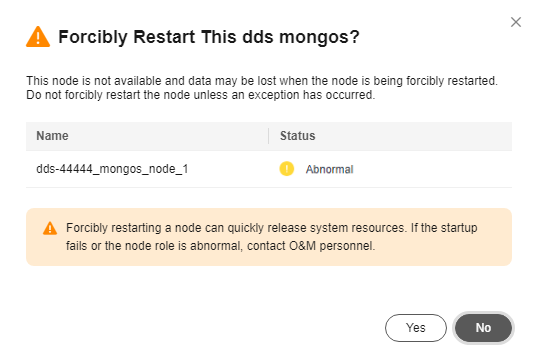The image size is (536, 363).
Task: Click the Status column header
Action: pyautogui.click(x=297, y=136)
